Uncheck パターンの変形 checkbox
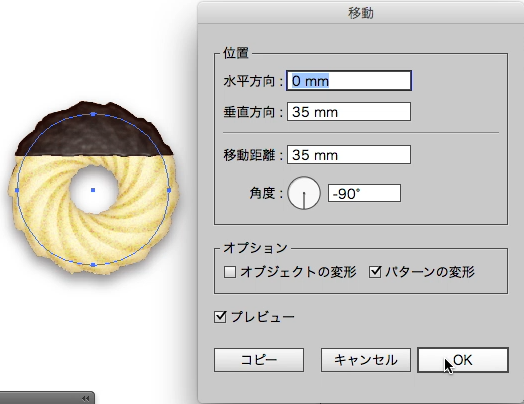The height and width of the screenshot is (404, 524). coord(375,272)
